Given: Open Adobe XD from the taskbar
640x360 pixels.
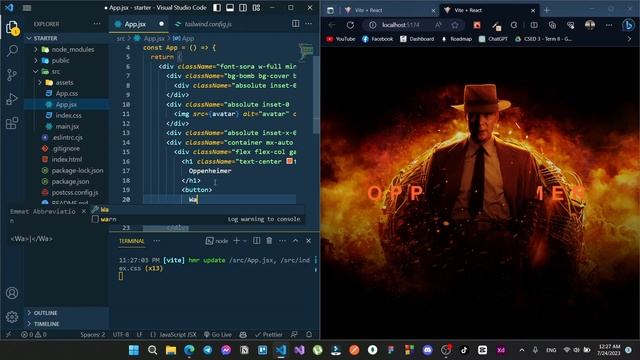Looking at the screenshot, I should click(501, 350).
